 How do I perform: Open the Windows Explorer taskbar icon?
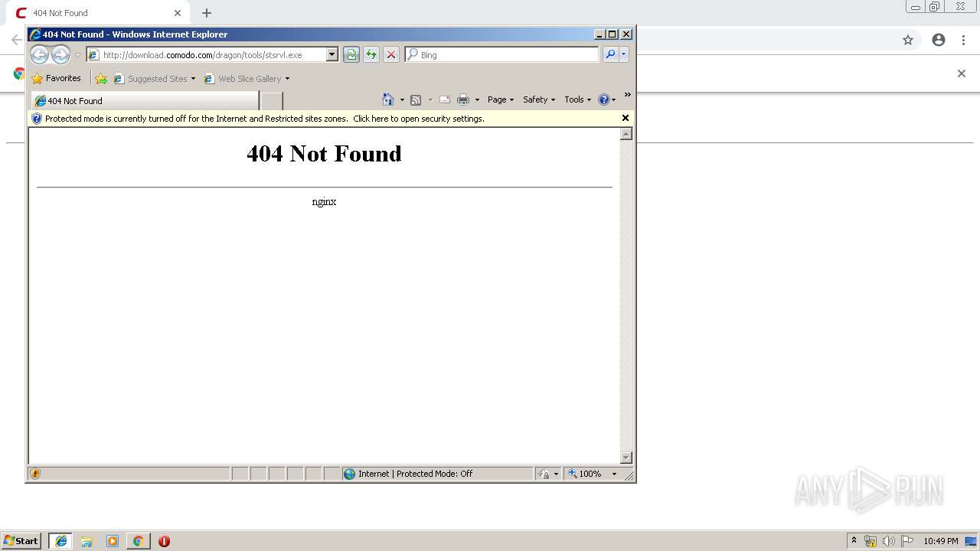[x=87, y=540]
